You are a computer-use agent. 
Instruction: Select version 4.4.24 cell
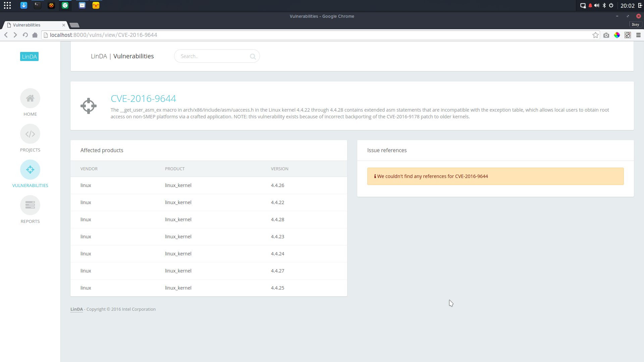click(277, 254)
